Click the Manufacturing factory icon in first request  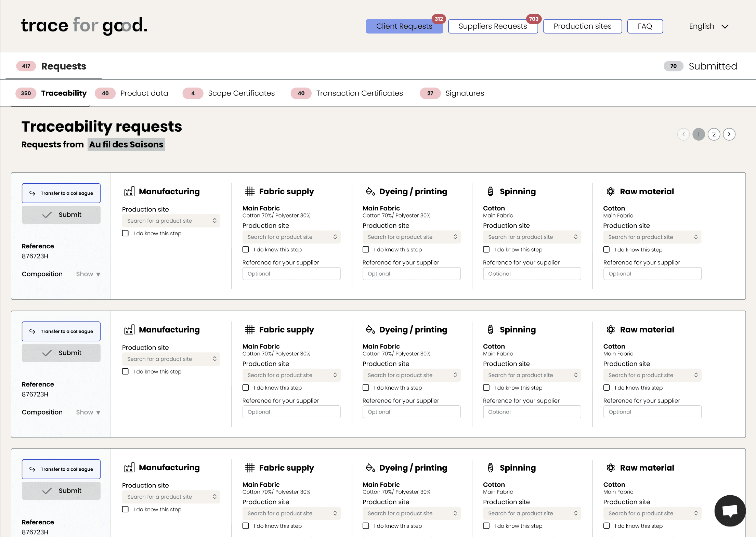click(x=129, y=192)
